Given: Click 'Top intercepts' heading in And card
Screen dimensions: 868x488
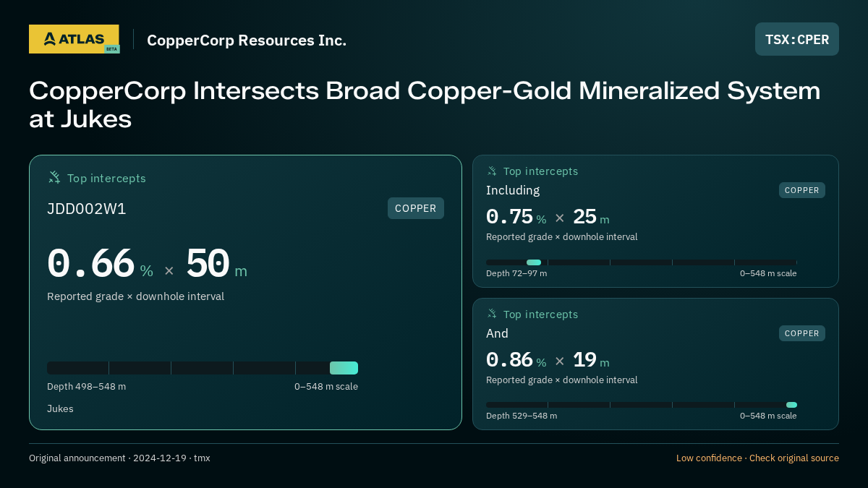Looking at the screenshot, I should click(540, 314).
